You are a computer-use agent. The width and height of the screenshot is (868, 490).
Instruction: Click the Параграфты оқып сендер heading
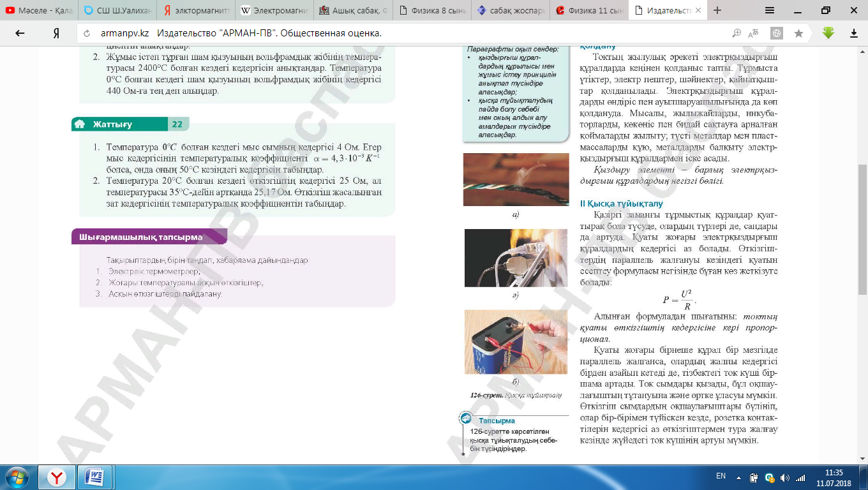(x=513, y=49)
